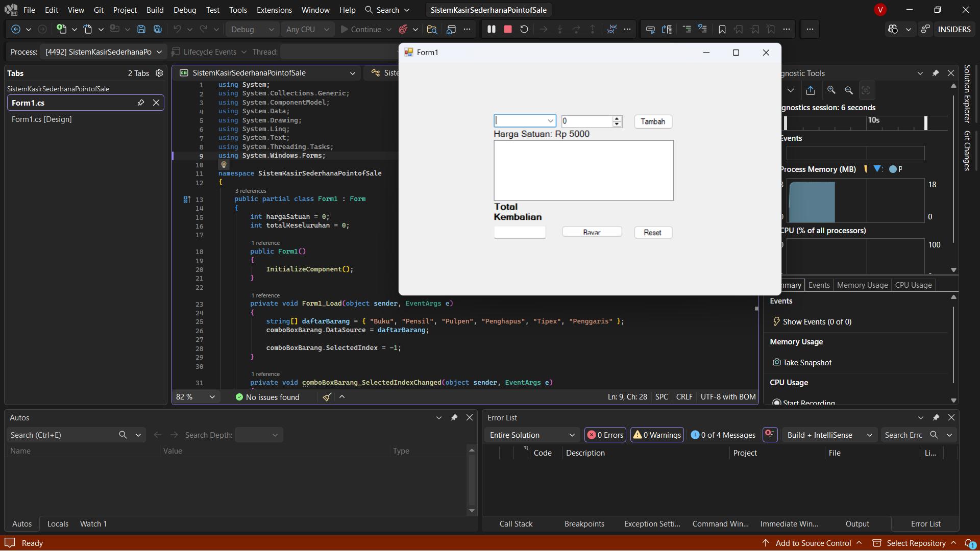Click the code cleanup broom icon
980x551 pixels.
point(327,397)
